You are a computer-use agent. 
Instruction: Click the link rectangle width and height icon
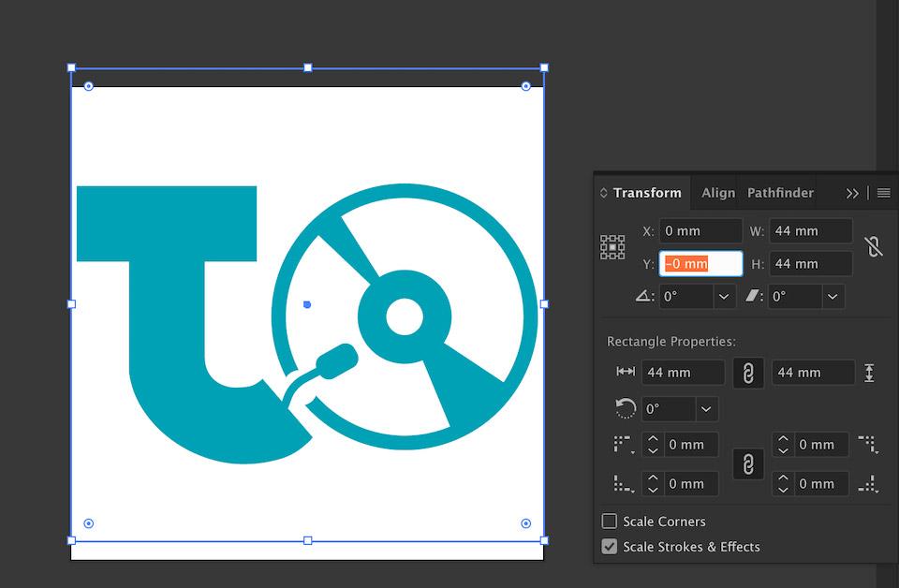748,373
